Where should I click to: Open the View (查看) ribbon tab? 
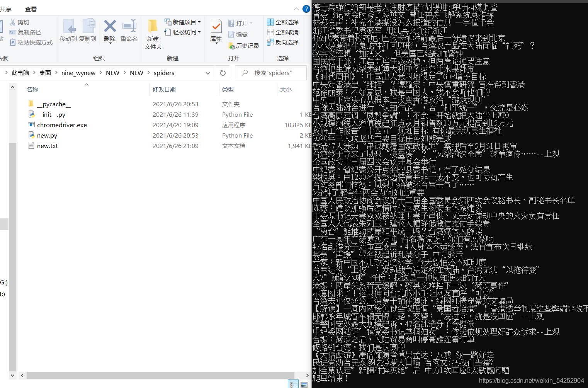(31, 9)
